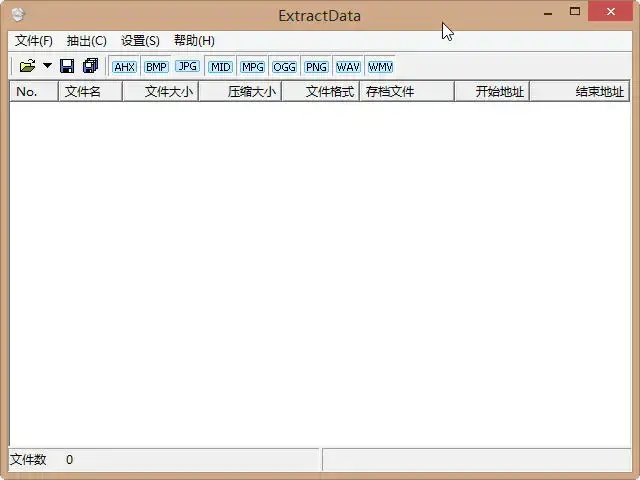
Task: Toggle the BMP format filter
Action: click(x=156, y=67)
